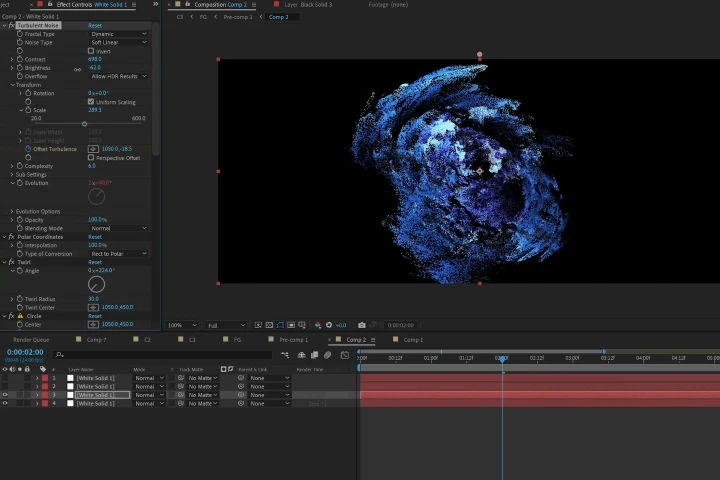Click the Show Channel color icon

[x=318, y=325]
